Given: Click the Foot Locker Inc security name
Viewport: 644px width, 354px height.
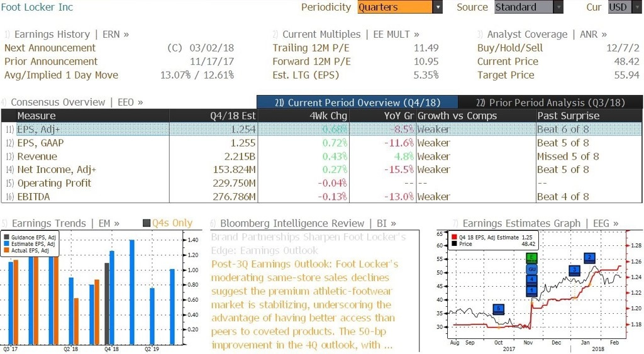Looking at the screenshot, I should (37, 7).
